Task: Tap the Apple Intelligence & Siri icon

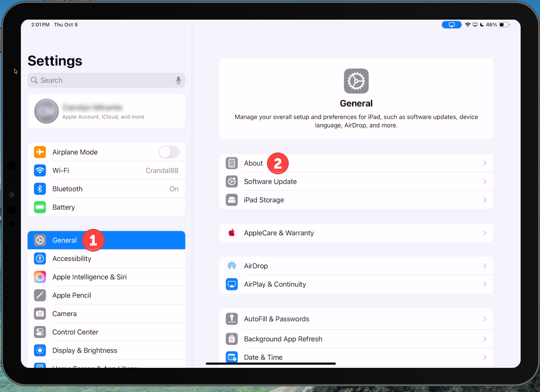Action: point(40,277)
